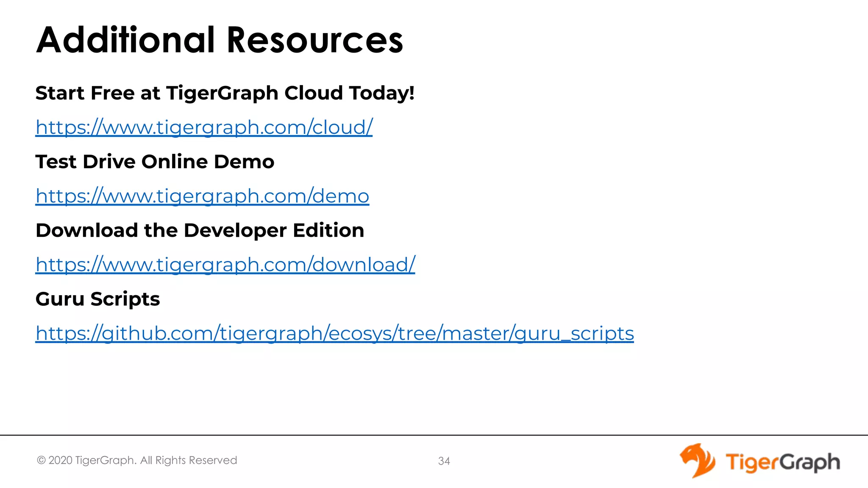Click 'Download the Developer Edition' heading
The width and height of the screenshot is (868, 488).
coord(200,230)
